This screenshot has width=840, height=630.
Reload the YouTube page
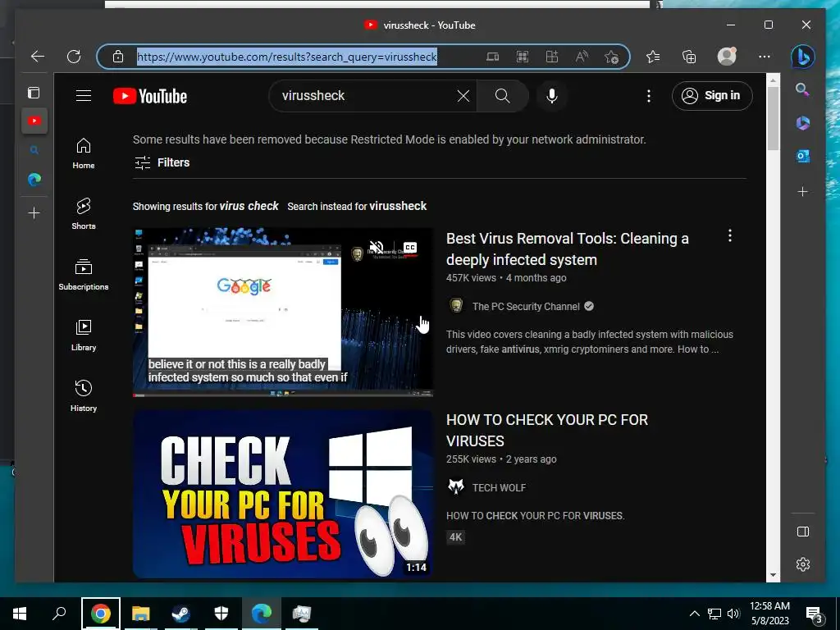point(74,57)
